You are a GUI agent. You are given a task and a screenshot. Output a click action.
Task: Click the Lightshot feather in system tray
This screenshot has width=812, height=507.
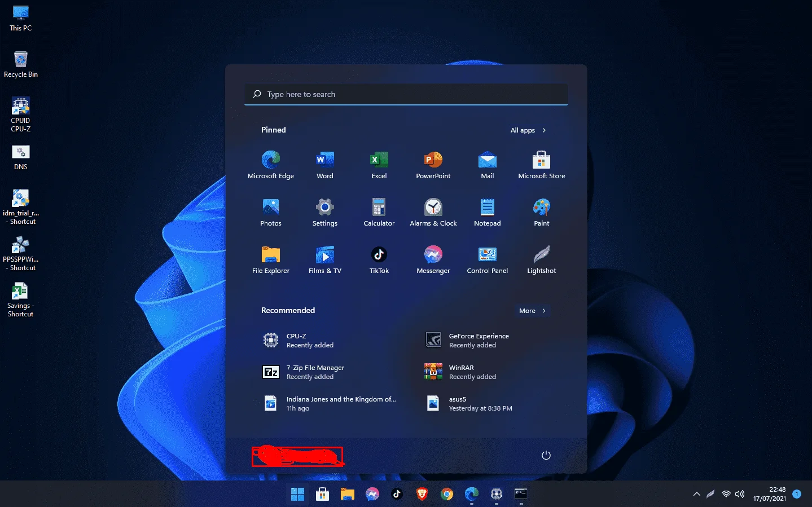coord(710,494)
